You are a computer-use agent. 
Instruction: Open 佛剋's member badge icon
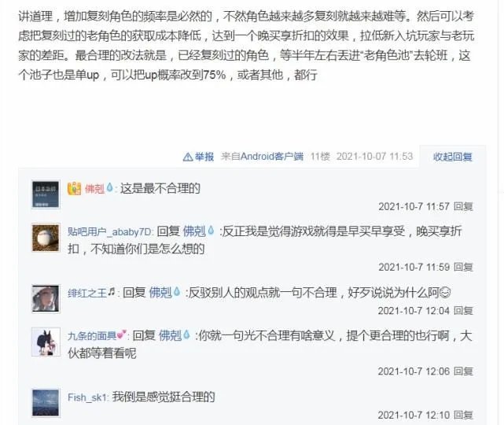tap(74, 188)
